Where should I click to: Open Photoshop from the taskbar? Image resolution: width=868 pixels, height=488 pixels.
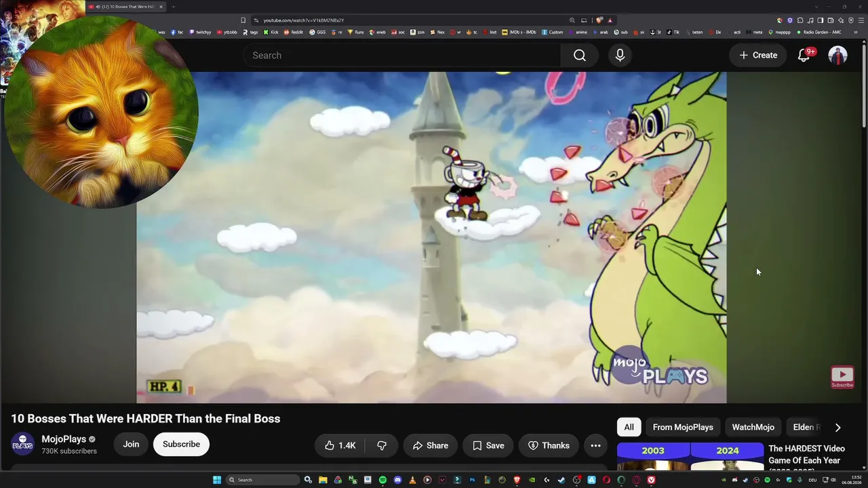[x=472, y=480]
